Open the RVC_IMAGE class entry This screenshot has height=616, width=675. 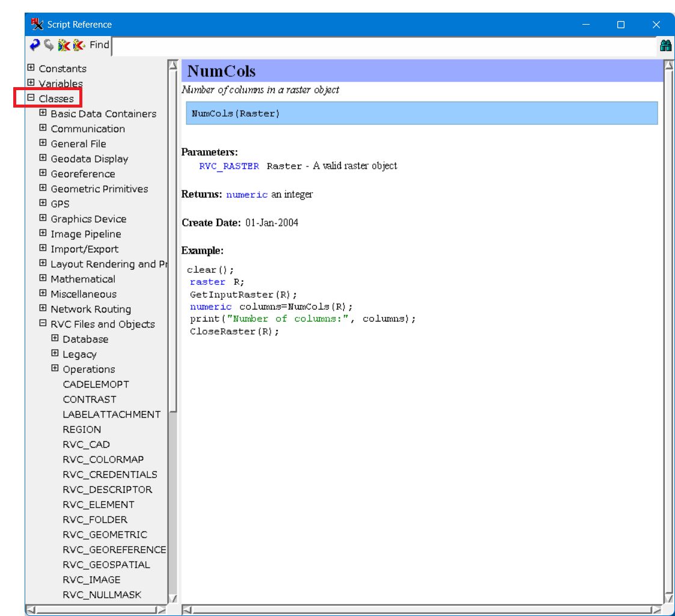(x=91, y=579)
